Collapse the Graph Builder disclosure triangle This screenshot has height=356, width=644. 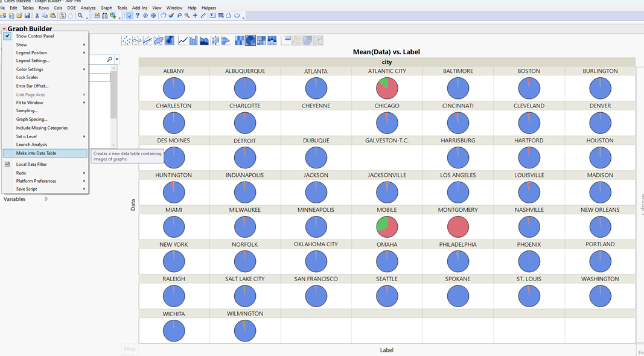tap(5, 28)
